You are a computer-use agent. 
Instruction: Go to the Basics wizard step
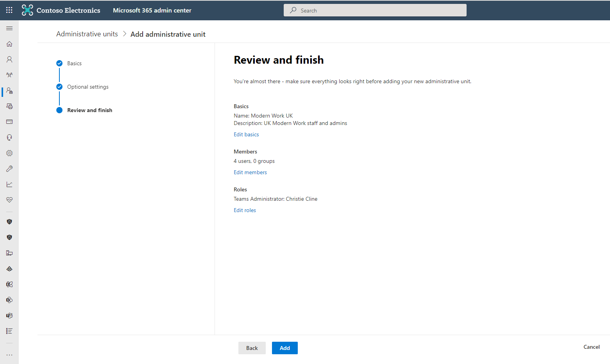pyautogui.click(x=74, y=63)
